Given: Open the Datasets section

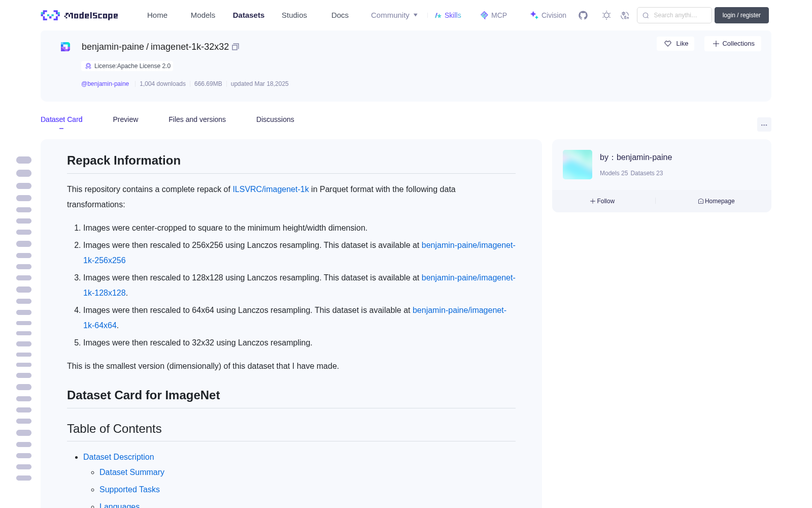Looking at the screenshot, I should [249, 15].
